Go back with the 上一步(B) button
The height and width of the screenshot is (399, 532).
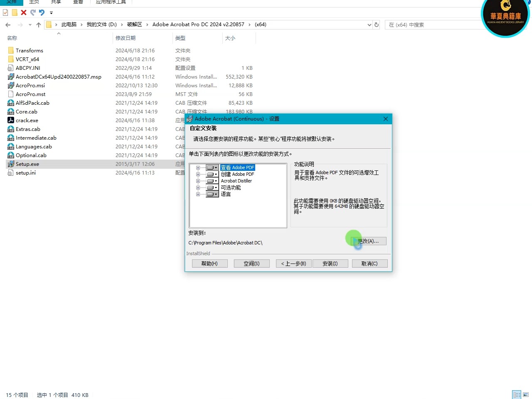[293, 264]
